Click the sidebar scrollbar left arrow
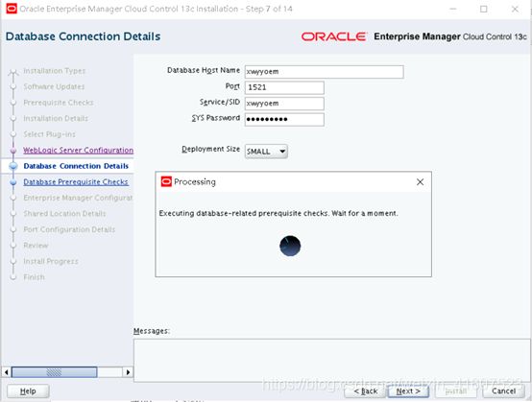 pos(6,372)
